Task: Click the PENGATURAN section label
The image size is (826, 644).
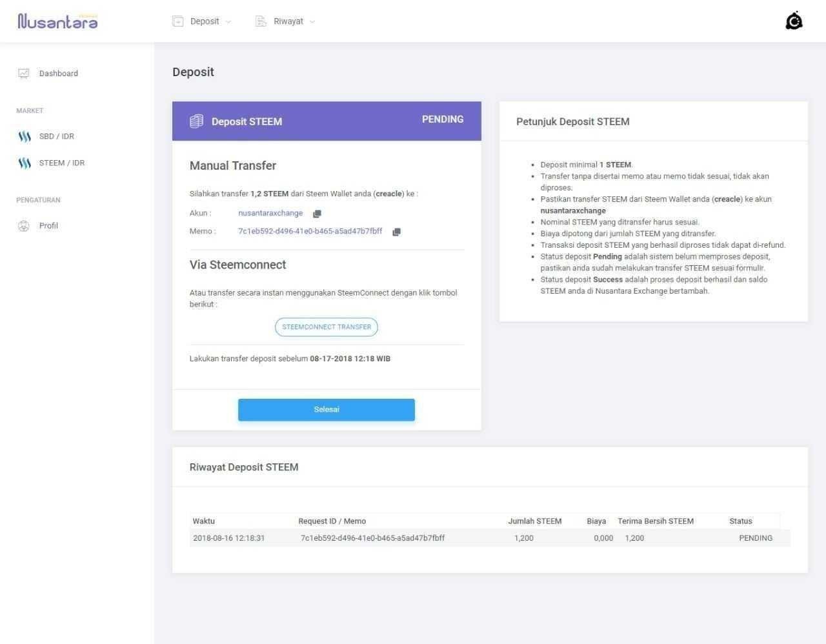Action: pyautogui.click(x=38, y=200)
